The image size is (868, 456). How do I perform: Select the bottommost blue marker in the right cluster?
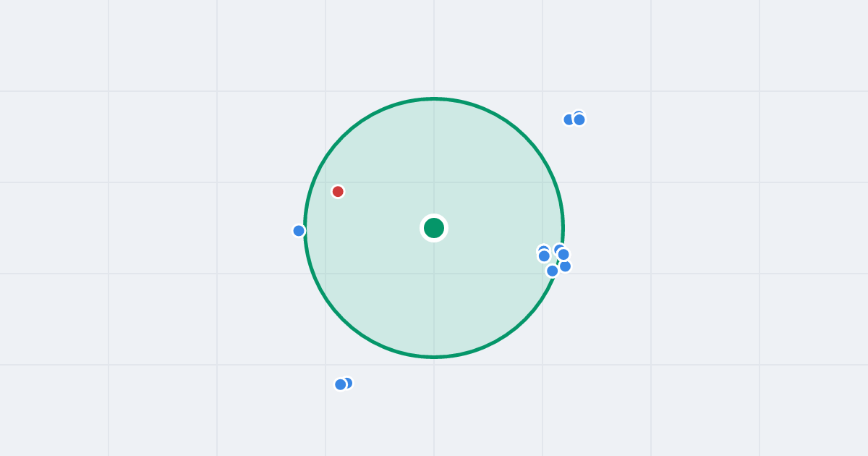coord(553,271)
